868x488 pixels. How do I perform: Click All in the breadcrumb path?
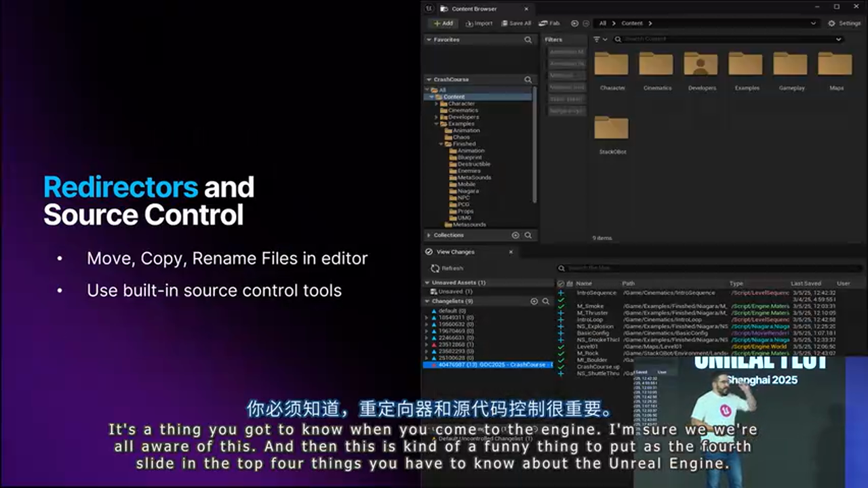tap(602, 23)
